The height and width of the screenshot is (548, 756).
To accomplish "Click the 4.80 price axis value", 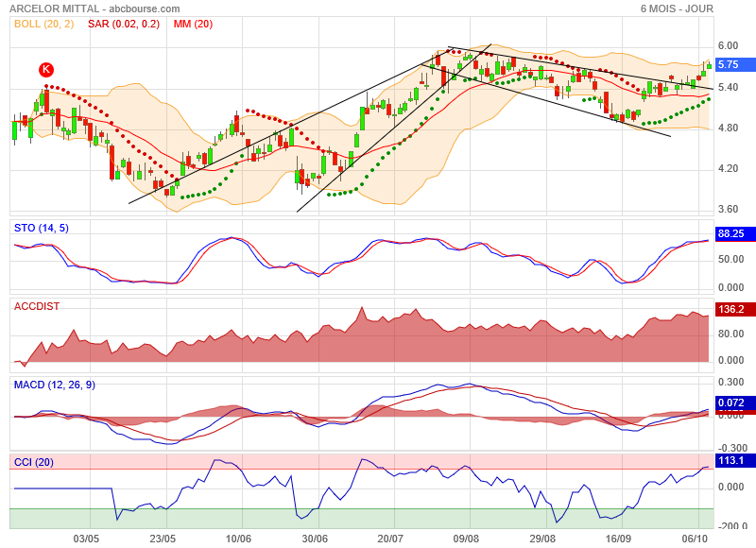I will click(728, 128).
